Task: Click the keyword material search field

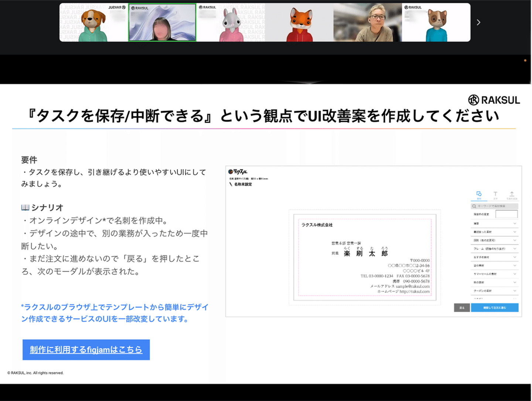Action: (x=494, y=206)
